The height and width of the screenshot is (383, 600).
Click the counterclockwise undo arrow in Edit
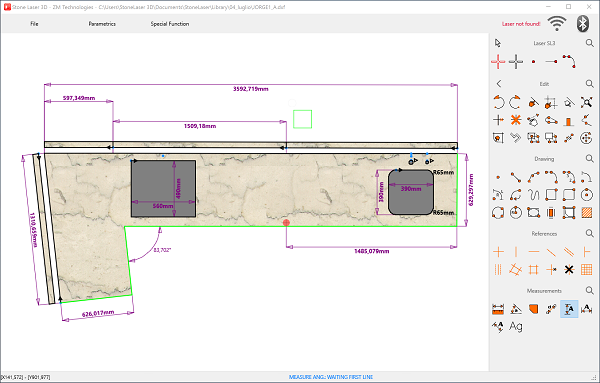pos(498,102)
